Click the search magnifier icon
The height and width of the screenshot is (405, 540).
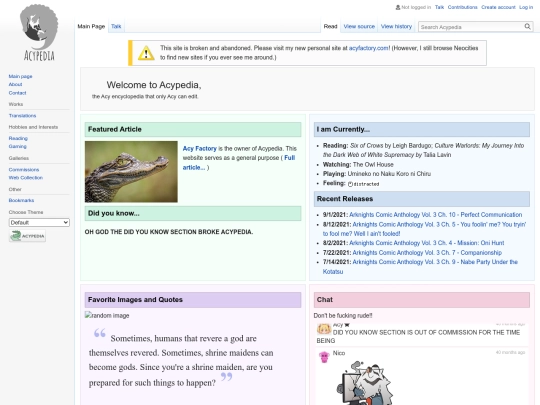[x=527, y=27]
